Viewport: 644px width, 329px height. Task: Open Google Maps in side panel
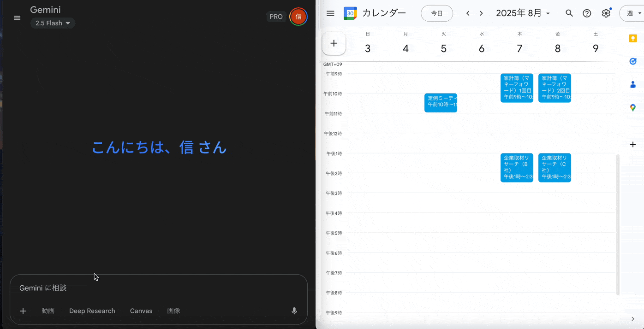[633, 107]
